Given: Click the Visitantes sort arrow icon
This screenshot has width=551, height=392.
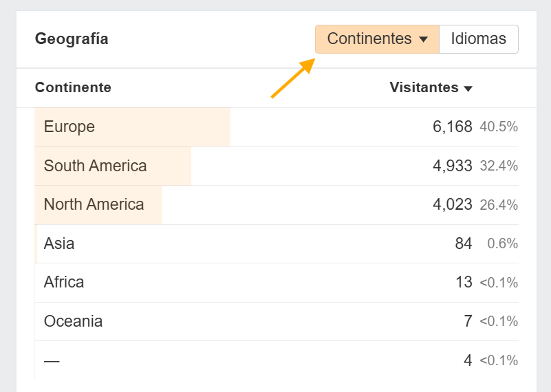Looking at the screenshot, I should click(x=468, y=89).
